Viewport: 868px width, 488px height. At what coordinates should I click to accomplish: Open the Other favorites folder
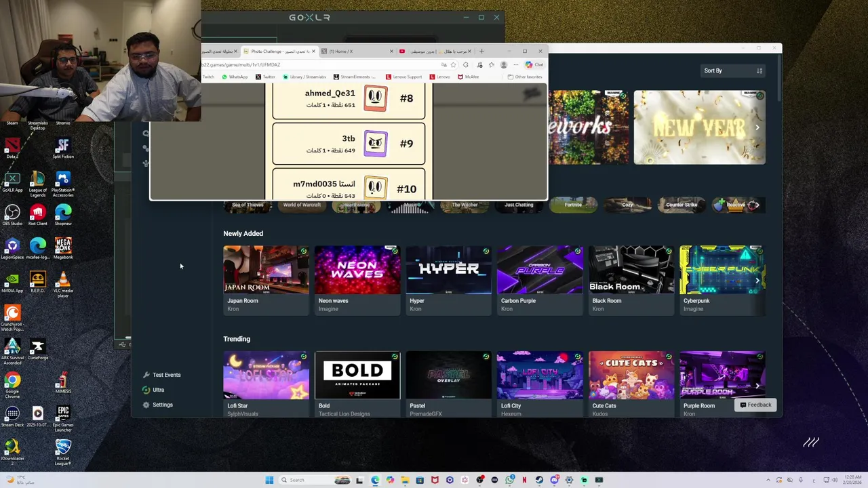click(x=525, y=77)
